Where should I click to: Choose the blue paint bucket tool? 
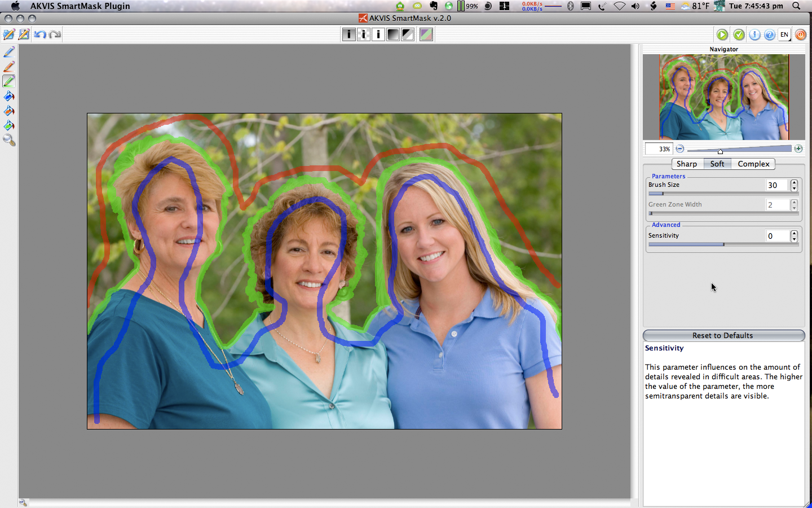pyautogui.click(x=9, y=96)
